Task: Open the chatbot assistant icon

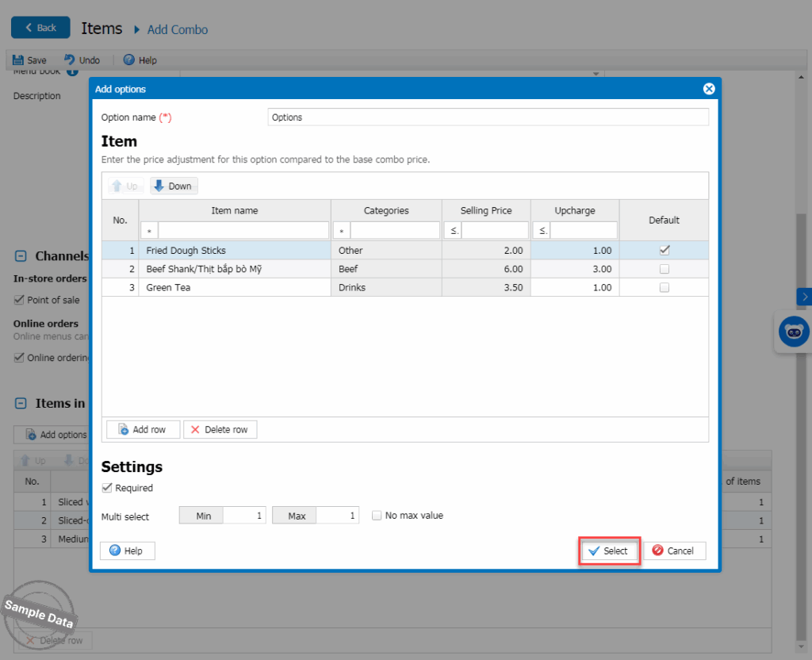Action: [794, 332]
